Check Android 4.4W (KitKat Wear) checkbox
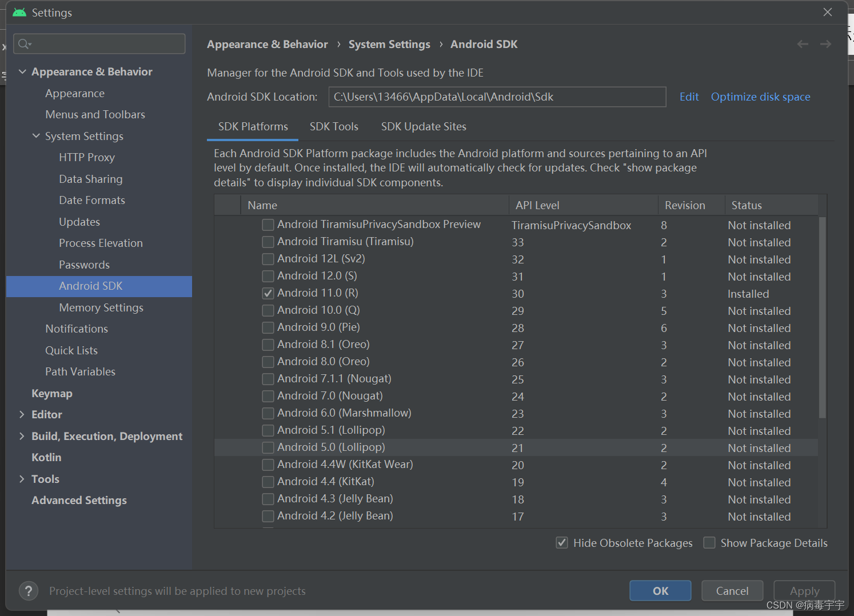Image resolution: width=854 pixels, height=616 pixels. (x=268, y=465)
